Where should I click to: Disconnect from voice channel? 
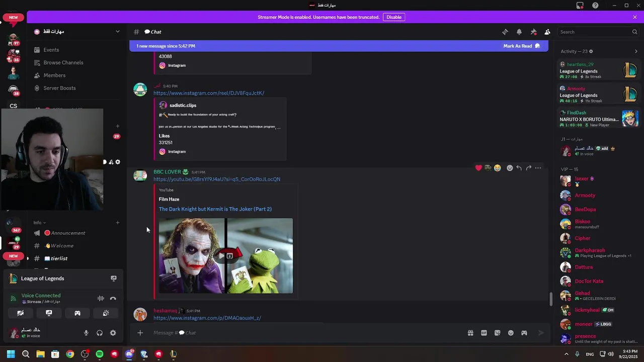pos(113,299)
